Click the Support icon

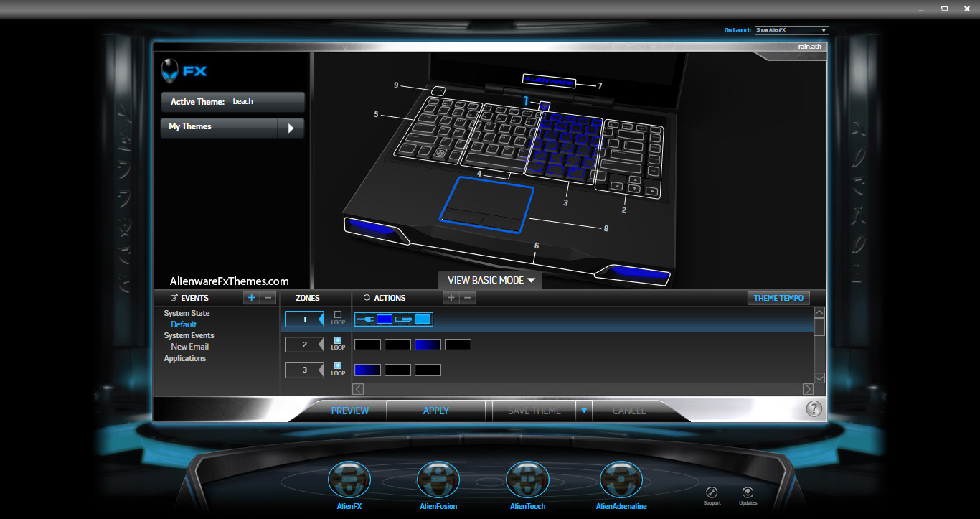pyautogui.click(x=712, y=493)
